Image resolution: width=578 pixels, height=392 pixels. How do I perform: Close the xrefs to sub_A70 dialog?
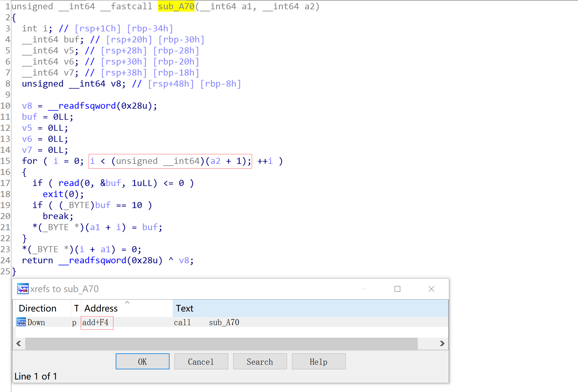pyautogui.click(x=431, y=289)
